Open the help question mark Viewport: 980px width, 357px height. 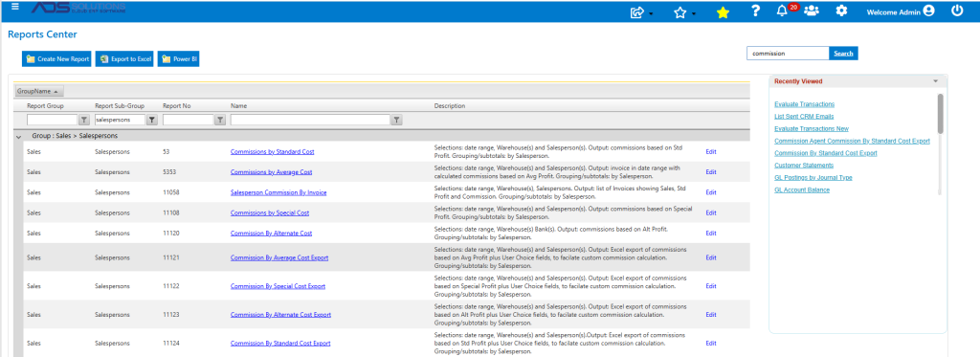click(x=756, y=11)
